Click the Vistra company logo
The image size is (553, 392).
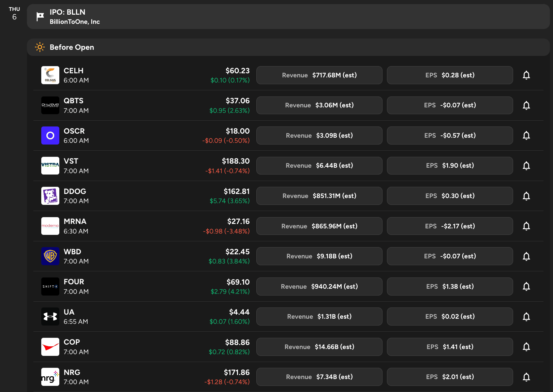50,166
